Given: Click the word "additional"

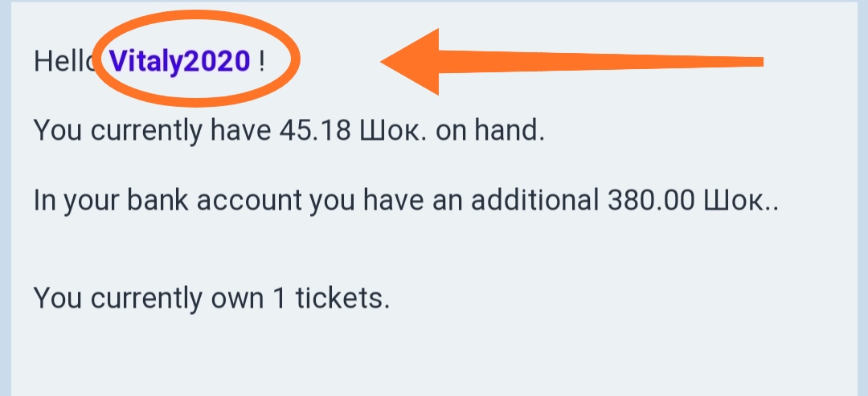Looking at the screenshot, I should click(532, 200).
